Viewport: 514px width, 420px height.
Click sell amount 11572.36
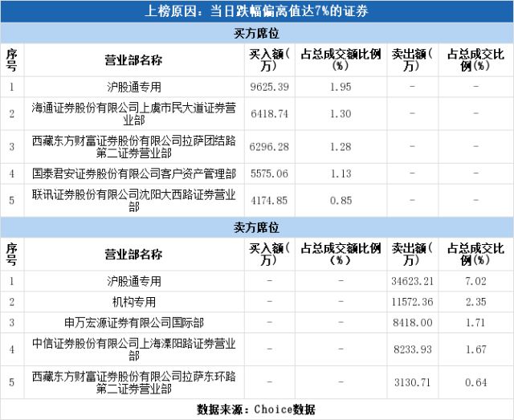point(412,302)
